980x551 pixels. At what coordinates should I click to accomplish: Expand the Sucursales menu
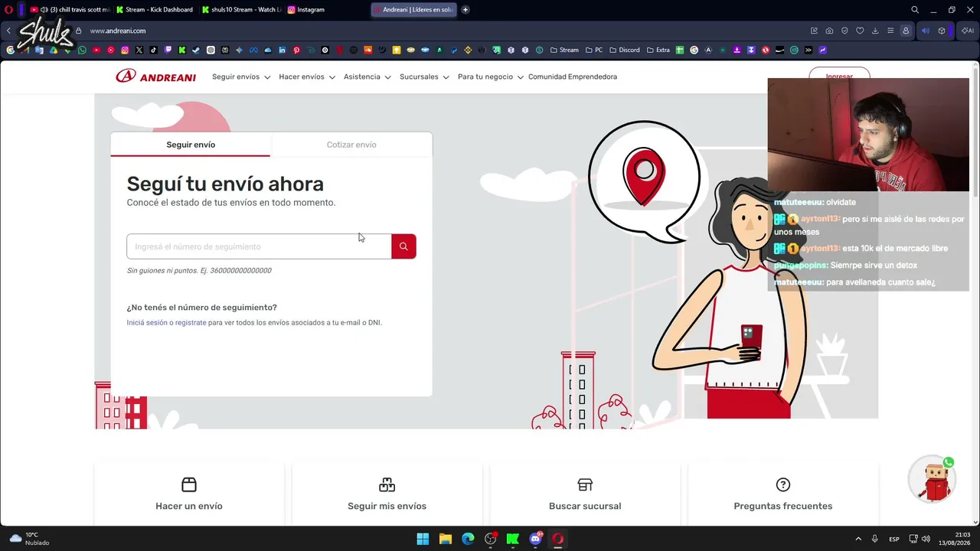[x=424, y=77]
